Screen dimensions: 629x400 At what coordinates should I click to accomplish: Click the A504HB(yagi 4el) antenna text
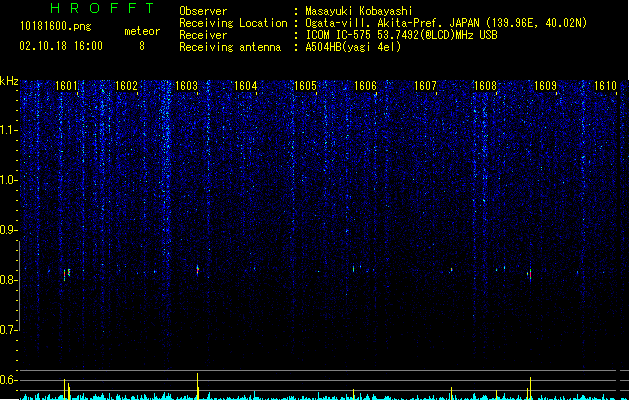point(353,47)
